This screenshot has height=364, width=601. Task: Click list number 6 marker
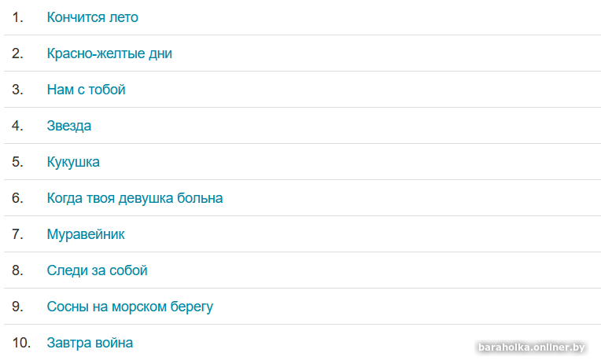pyautogui.click(x=17, y=198)
